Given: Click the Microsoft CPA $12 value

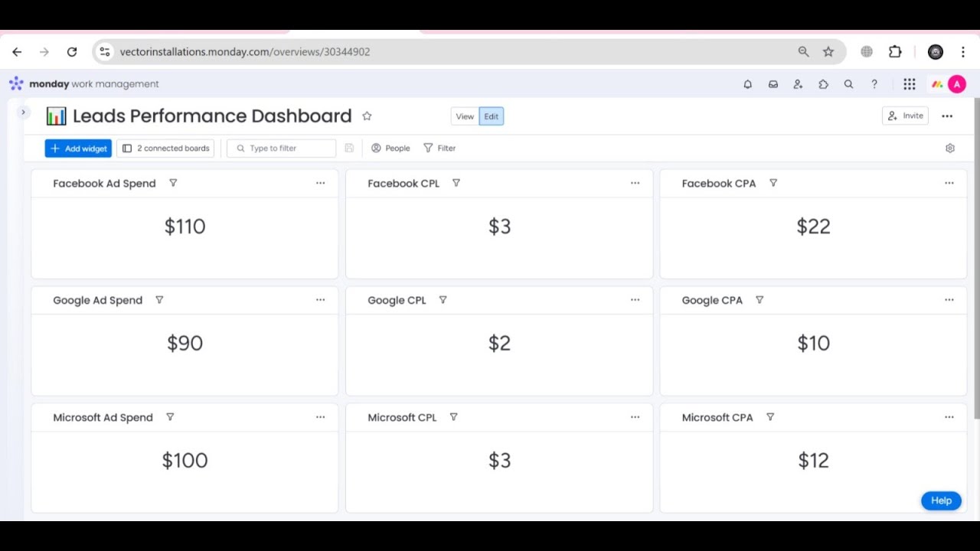Looking at the screenshot, I should pyautogui.click(x=813, y=461).
